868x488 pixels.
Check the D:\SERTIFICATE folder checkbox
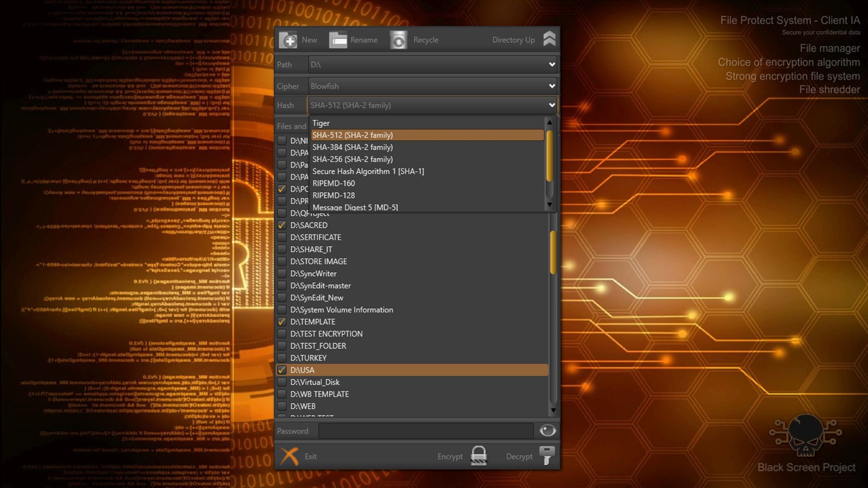[x=282, y=237]
